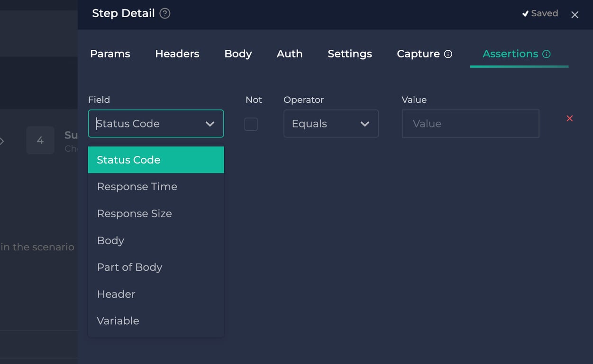Click the info icon beside Assertions
593x364 pixels.
(546, 54)
